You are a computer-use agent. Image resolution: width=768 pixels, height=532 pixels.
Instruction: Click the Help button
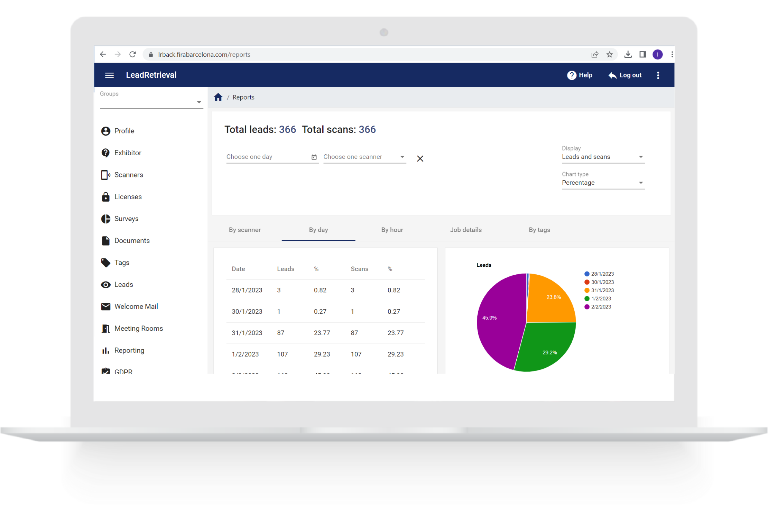point(580,75)
